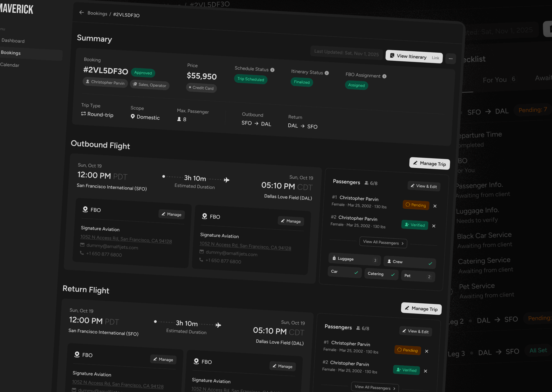Manage the return arrival FBO
Image resolution: width=552 pixels, height=392 pixels.
283,366
